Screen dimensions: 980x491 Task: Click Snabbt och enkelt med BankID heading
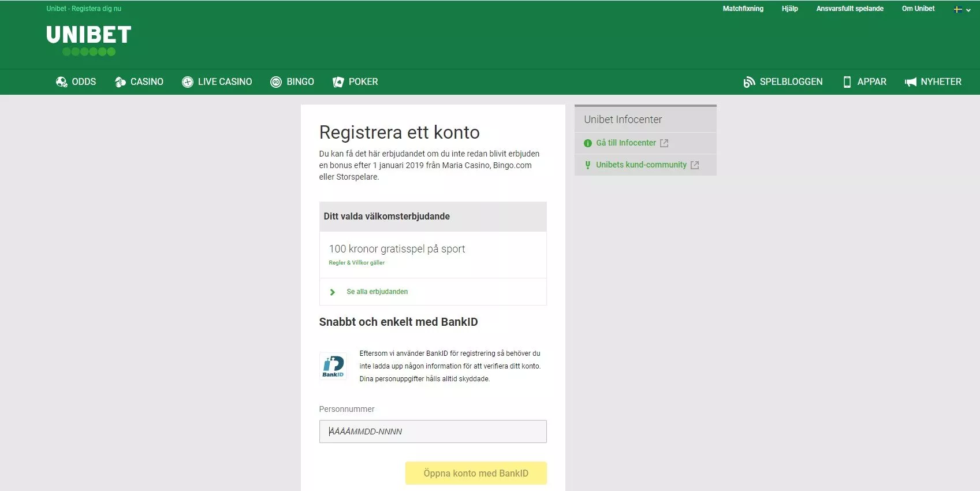(x=398, y=322)
